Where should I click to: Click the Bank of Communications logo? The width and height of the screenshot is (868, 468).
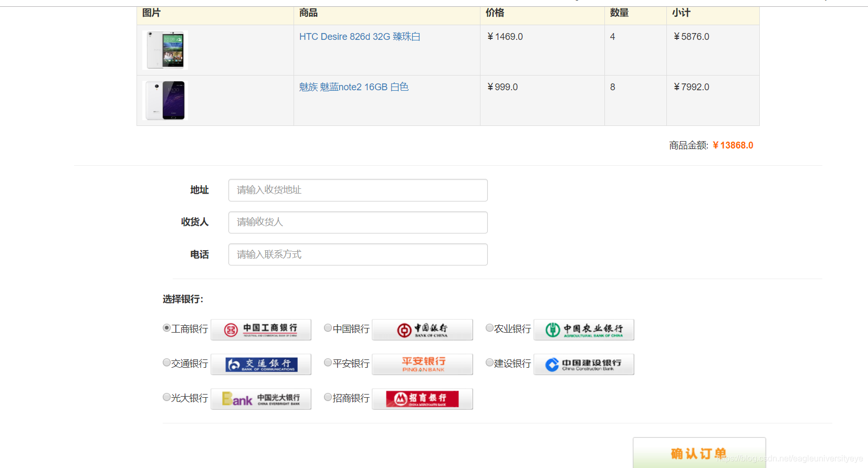coord(261,364)
